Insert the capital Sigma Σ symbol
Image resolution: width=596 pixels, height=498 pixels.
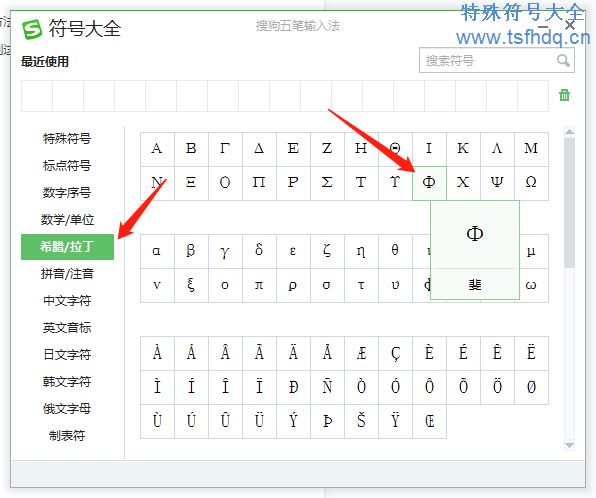pyautogui.click(x=327, y=183)
